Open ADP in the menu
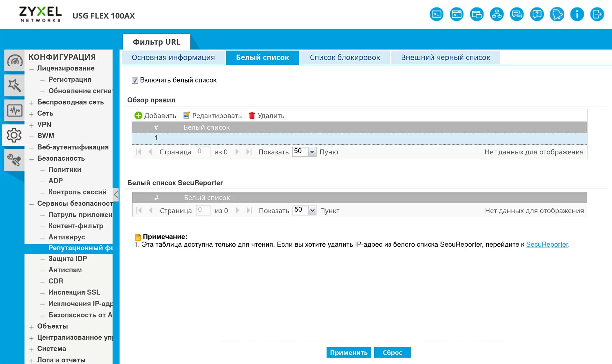The image size is (612, 364). [55, 180]
